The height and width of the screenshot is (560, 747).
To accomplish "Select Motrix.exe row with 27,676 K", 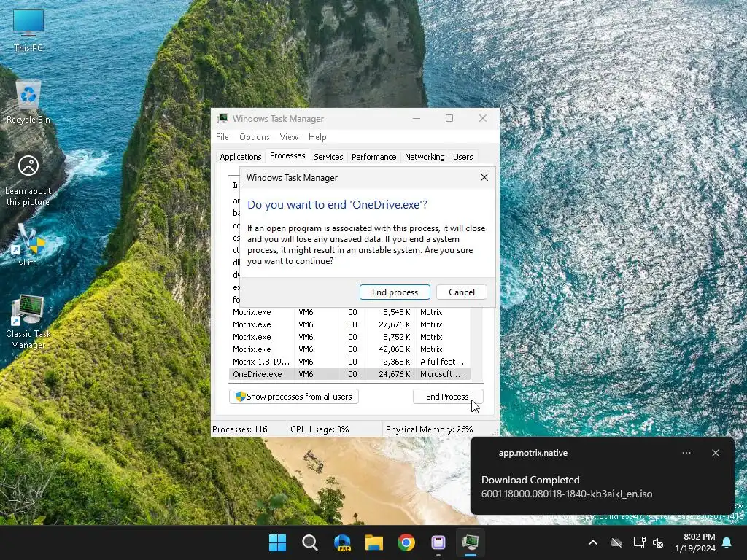I will click(349, 324).
